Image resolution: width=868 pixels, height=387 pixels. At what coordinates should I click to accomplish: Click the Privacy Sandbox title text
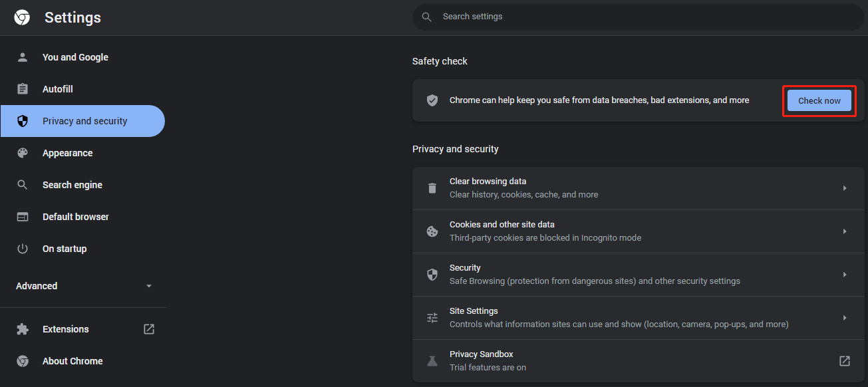pos(482,354)
